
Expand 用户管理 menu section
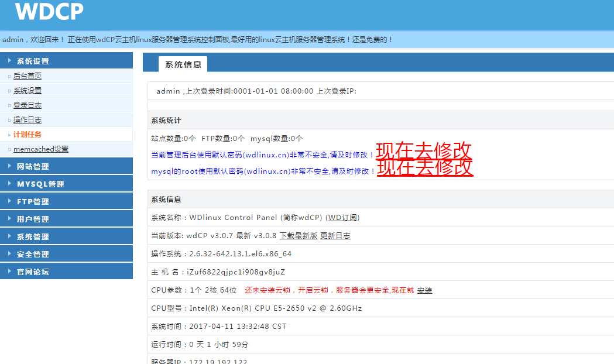click(66, 219)
